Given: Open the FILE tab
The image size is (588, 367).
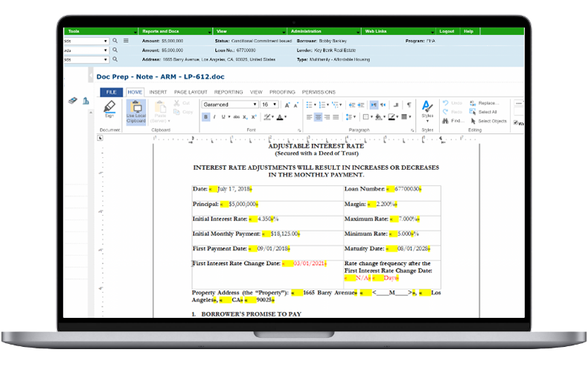Looking at the screenshot, I should point(112,92).
